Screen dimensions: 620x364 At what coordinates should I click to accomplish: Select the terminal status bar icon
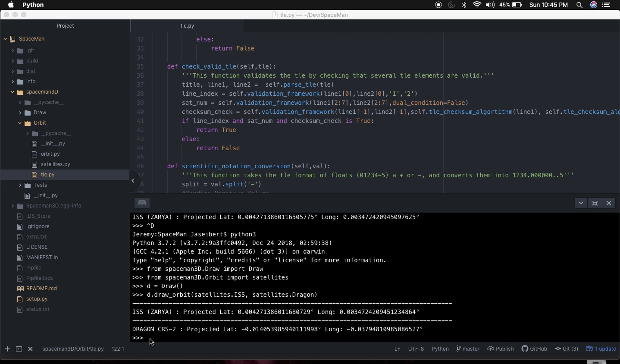pos(19,349)
